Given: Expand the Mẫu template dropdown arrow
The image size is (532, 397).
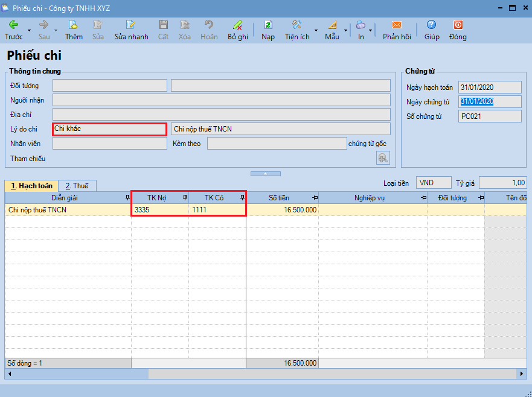Looking at the screenshot, I should pos(345,30).
